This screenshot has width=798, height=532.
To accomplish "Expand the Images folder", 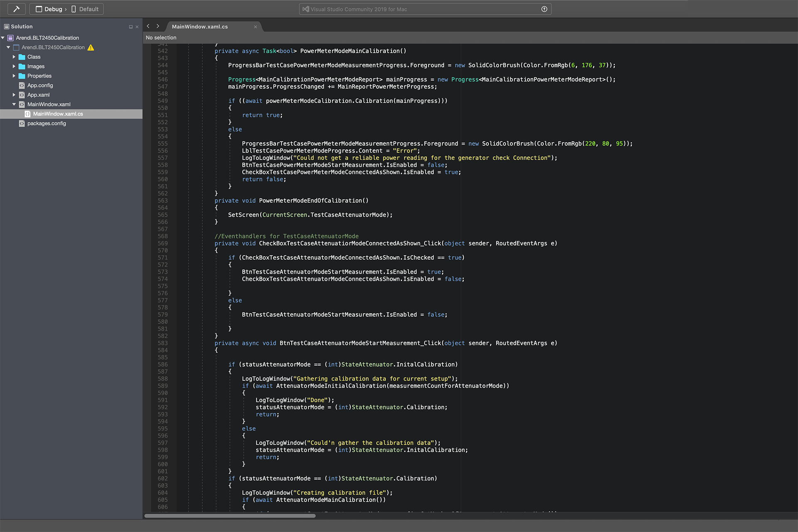I will [x=14, y=66].
